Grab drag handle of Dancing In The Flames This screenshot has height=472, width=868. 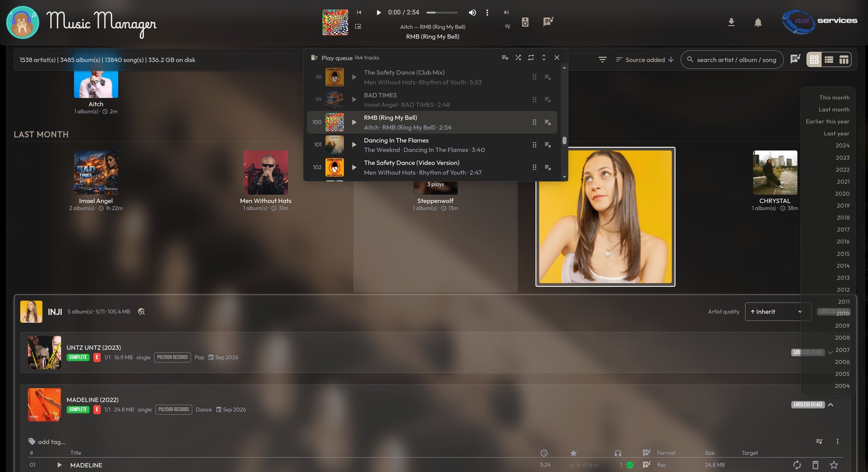pos(534,145)
